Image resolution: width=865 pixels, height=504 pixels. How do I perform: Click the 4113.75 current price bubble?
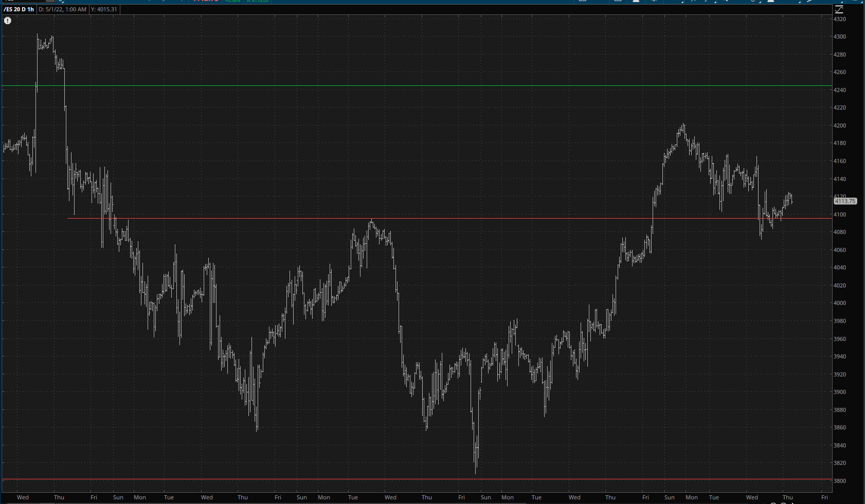pyautogui.click(x=845, y=202)
